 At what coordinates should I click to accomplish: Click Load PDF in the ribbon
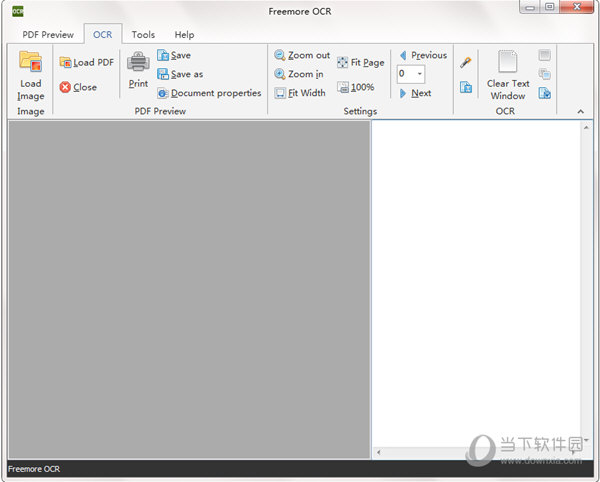(x=86, y=62)
